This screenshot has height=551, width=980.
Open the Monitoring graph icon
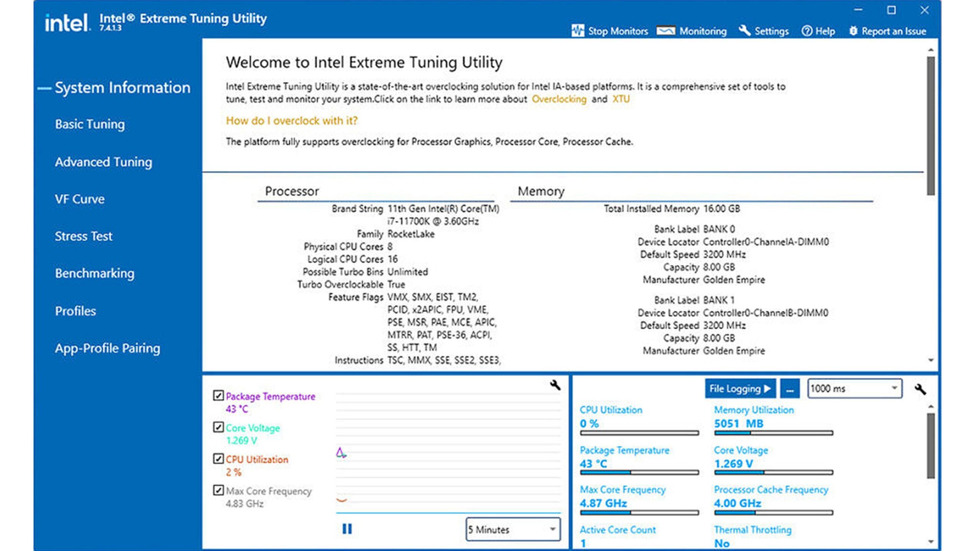(x=666, y=31)
